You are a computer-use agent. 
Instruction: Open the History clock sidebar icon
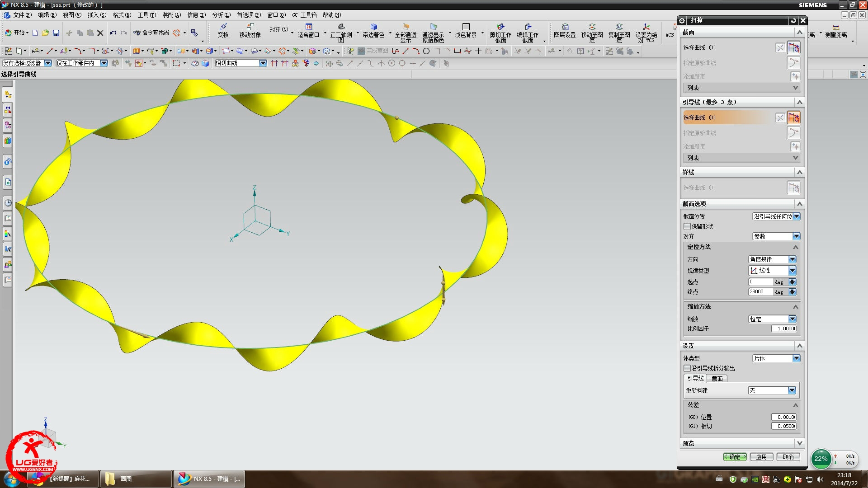(x=8, y=203)
